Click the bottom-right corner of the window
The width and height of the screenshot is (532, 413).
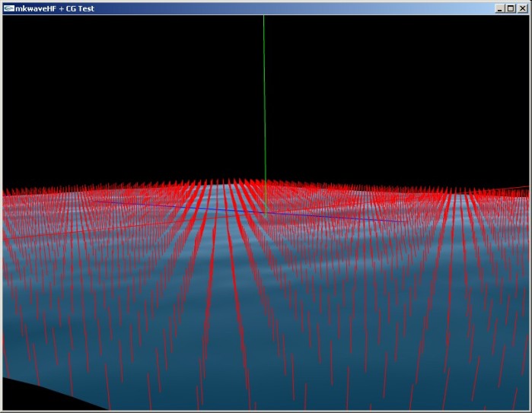click(x=529, y=410)
